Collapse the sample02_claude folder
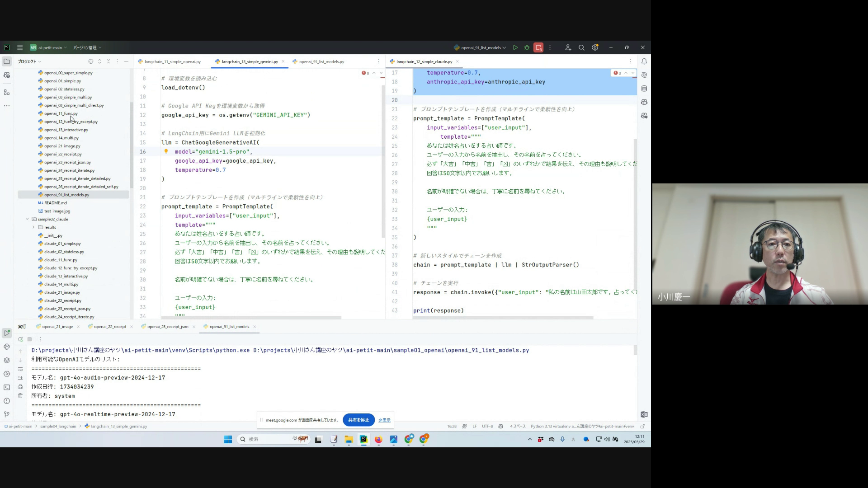The height and width of the screenshot is (488, 868). click(x=27, y=219)
